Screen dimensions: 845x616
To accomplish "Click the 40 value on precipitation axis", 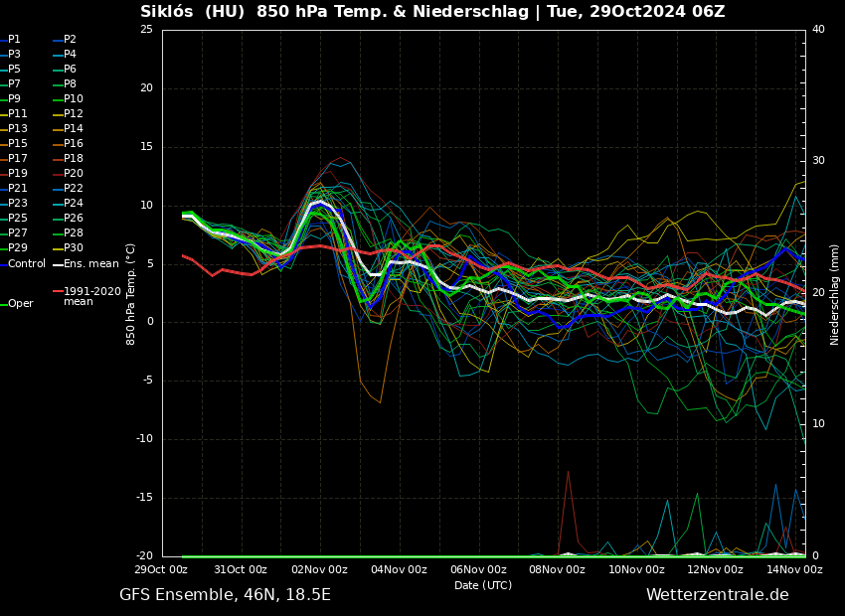I will coord(818,30).
